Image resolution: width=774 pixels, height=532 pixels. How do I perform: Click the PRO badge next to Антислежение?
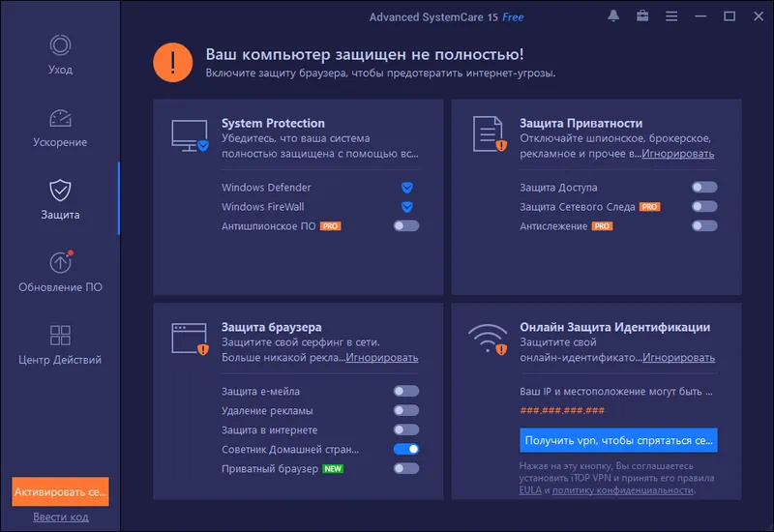click(602, 226)
